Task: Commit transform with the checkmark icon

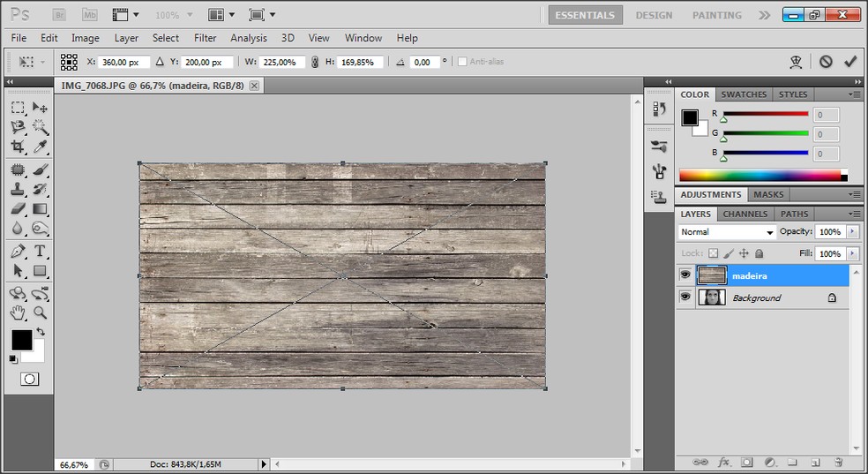Action: pos(850,62)
